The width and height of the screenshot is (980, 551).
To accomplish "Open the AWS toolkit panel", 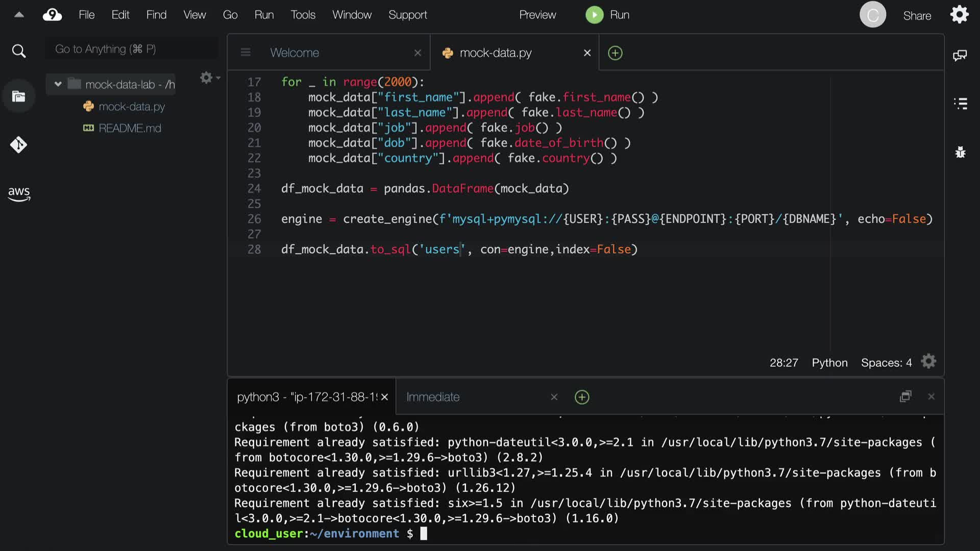I will (19, 193).
